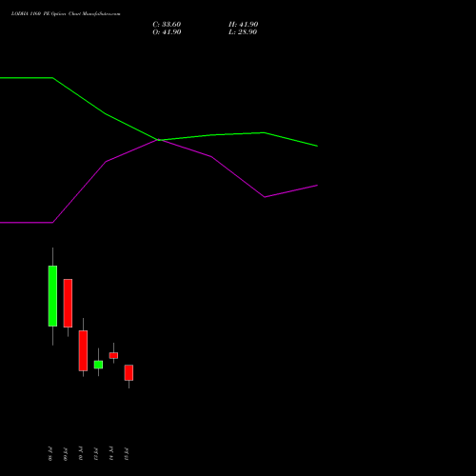Select the high value "H: 41.90"
This screenshot has width=476, height=476.
[243, 25]
